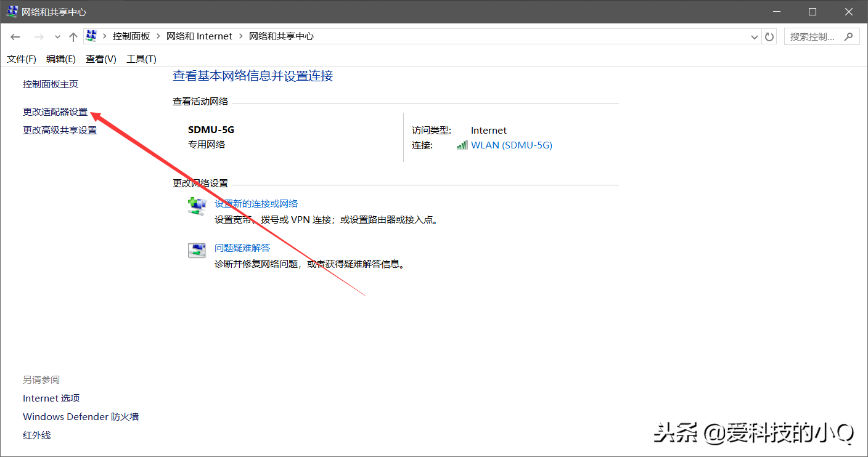Click the WLAN signal strength icon
868x457 pixels.
pyautogui.click(x=462, y=145)
